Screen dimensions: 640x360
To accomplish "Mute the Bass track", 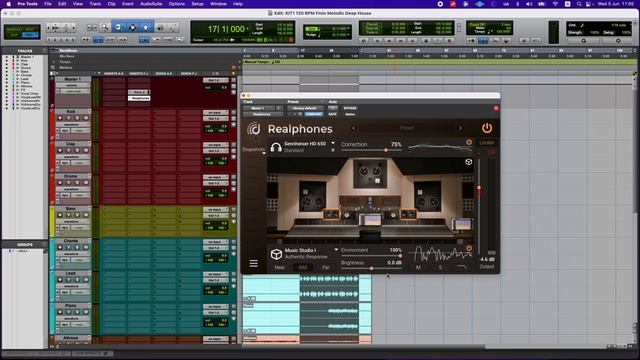I will click(x=86, y=215).
